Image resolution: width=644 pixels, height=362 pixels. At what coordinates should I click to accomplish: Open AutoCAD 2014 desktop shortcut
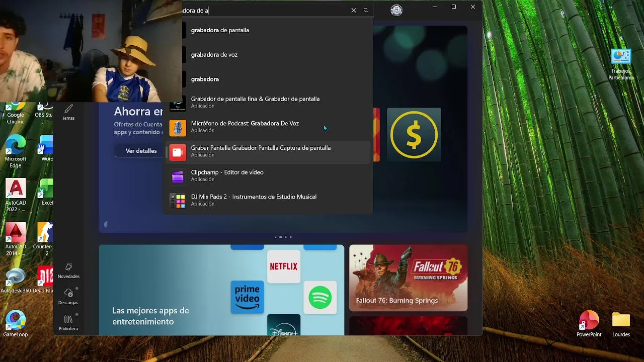click(x=16, y=239)
